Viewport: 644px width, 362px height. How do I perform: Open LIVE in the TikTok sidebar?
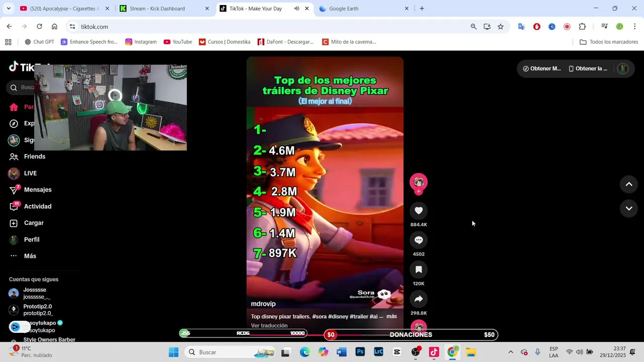point(30,173)
